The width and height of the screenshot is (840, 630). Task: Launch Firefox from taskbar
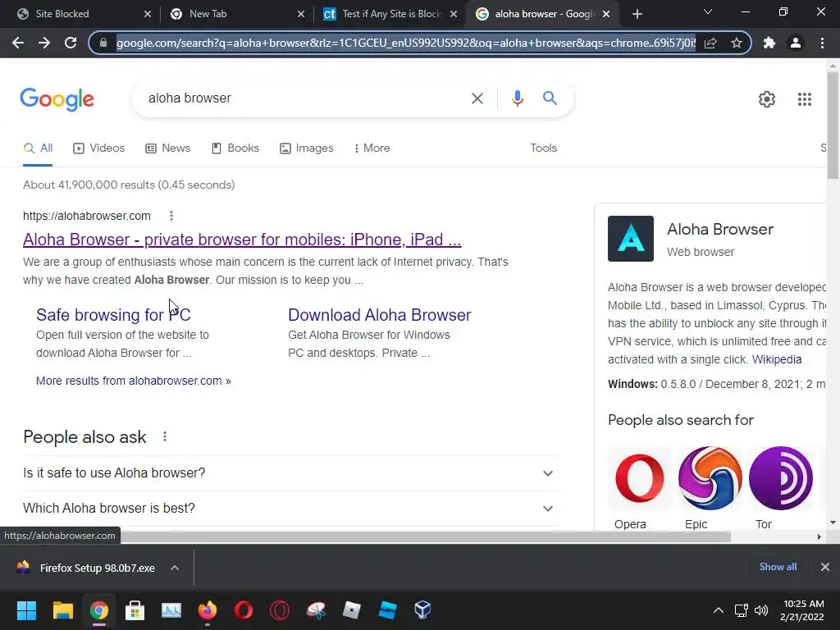208,610
